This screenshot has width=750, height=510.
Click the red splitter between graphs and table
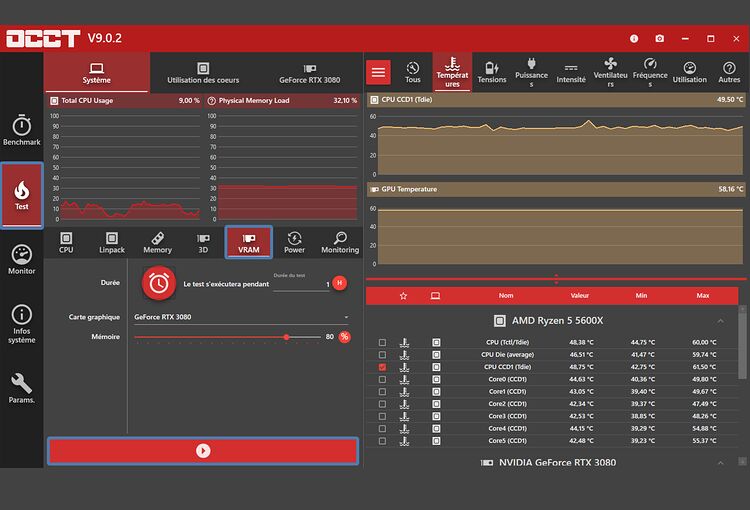pyautogui.click(x=556, y=279)
